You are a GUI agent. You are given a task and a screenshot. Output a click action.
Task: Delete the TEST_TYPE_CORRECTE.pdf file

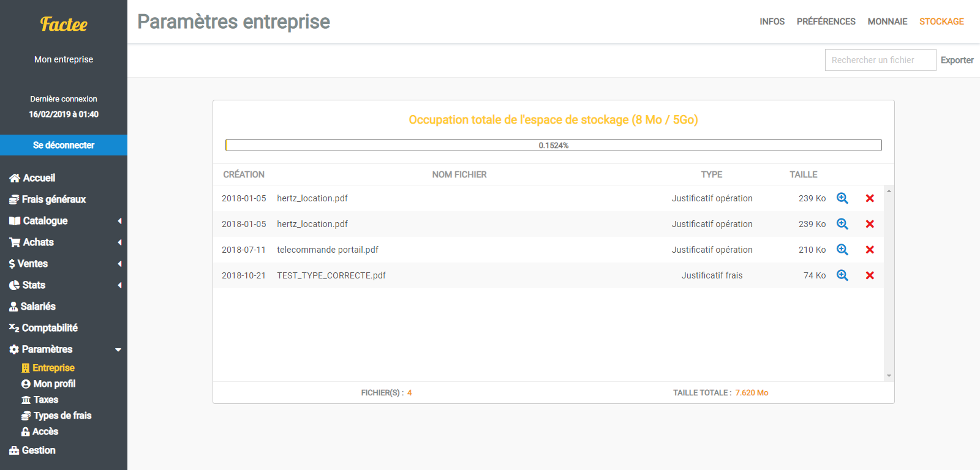869,275
